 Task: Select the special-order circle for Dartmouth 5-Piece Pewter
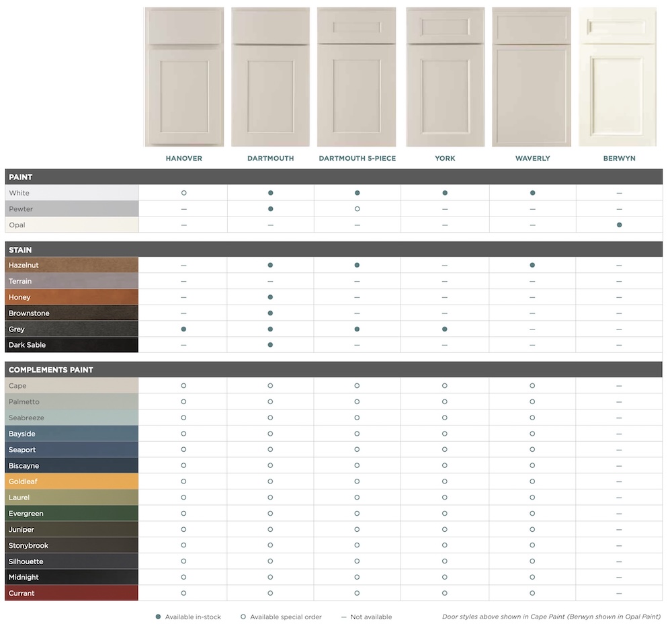[357, 209]
